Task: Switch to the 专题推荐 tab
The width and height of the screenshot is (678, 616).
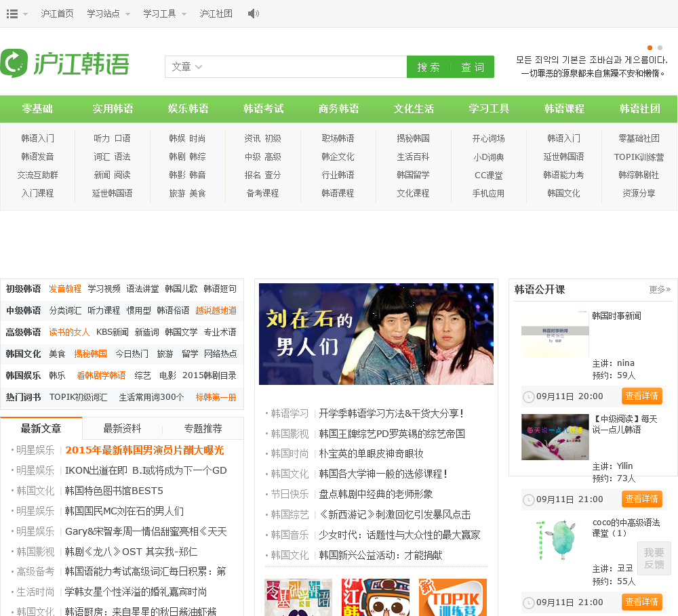Action: (203, 428)
